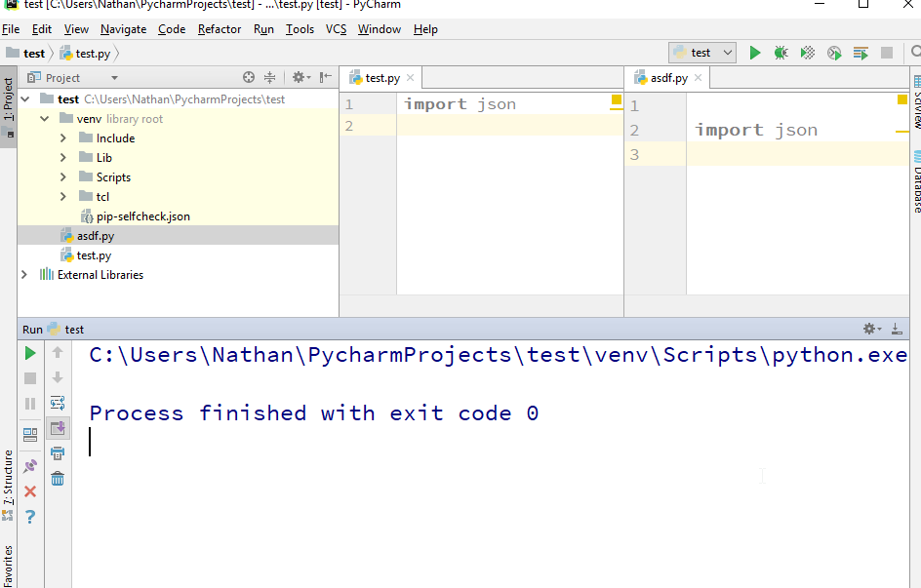The width and height of the screenshot is (921, 588).
Task: Clear the console output with the trash icon
Action: [x=58, y=478]
